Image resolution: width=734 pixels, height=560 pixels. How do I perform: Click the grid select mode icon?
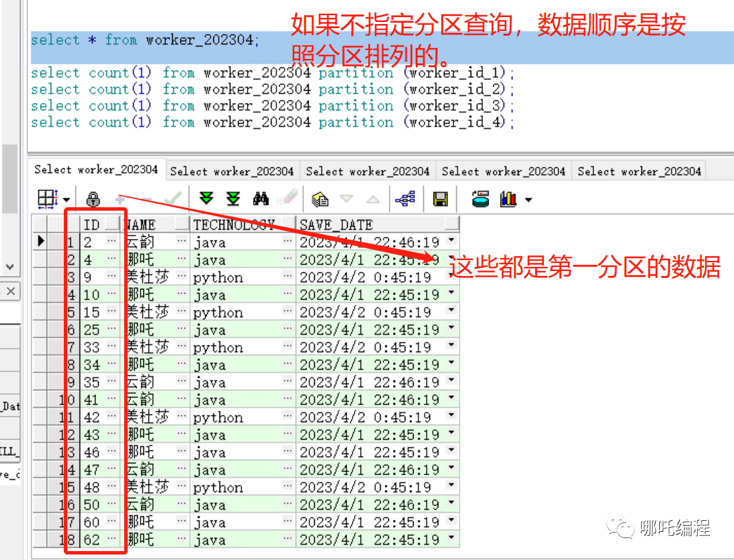click(47, 199)
